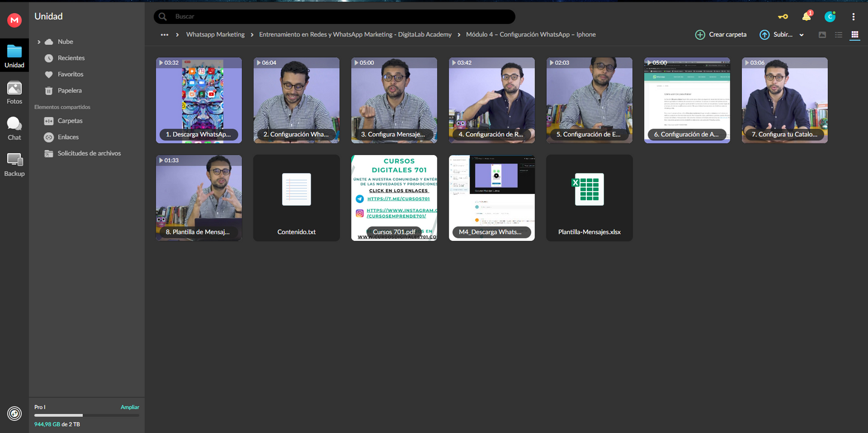
Task: Click the Crear carpeta button
Action: (721, 35)
